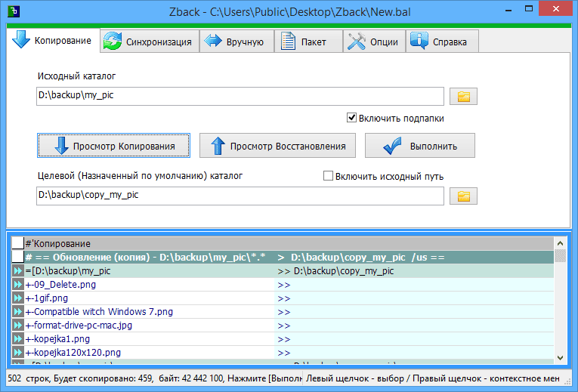Click the Просмотр Восстановления button
Screen dimensions: 578x392
click(x=277, y=146)
